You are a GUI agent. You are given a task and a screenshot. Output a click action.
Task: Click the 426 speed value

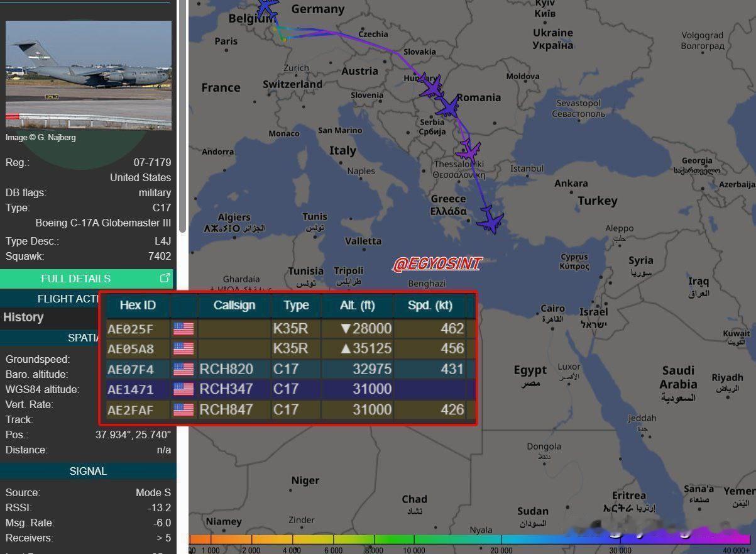click(x=452, y=409)
